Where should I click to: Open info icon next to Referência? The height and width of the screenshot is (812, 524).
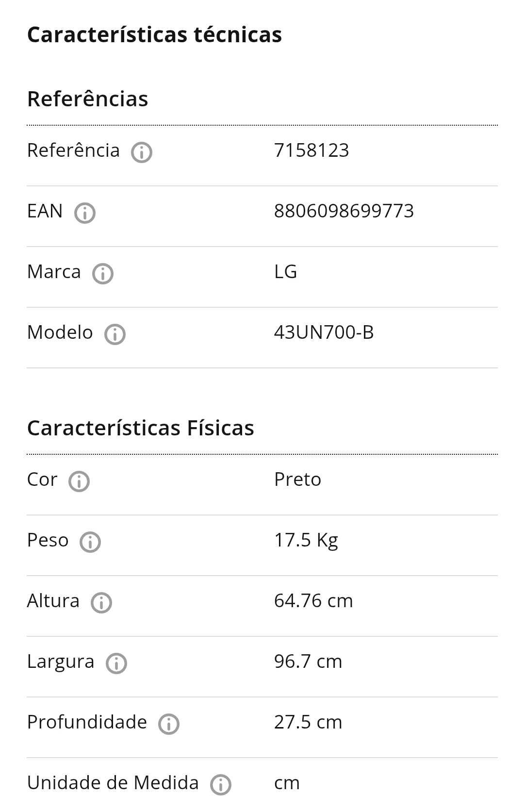pyautogui.click(x=142, y=152)
